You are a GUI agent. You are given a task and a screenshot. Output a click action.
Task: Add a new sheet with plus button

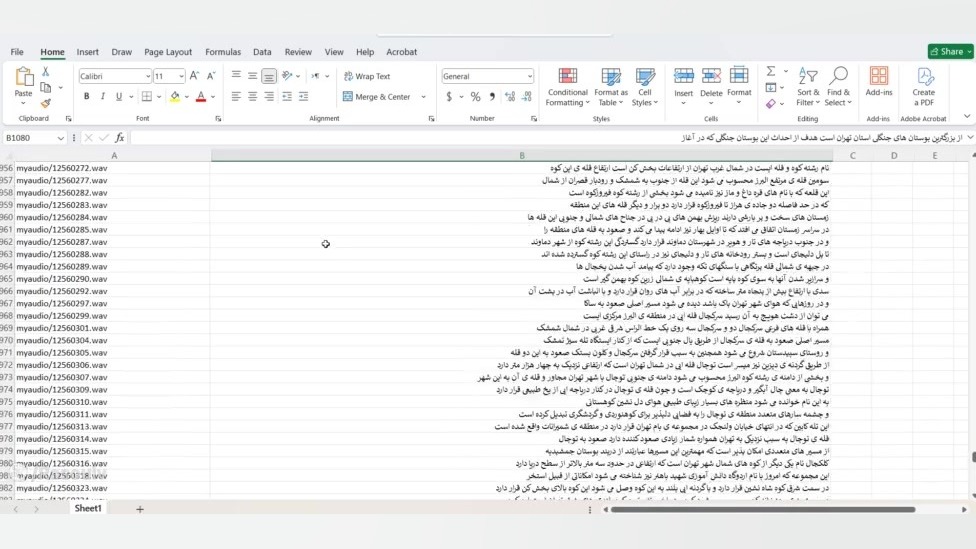pyautogui.click(x=140, y=509)
